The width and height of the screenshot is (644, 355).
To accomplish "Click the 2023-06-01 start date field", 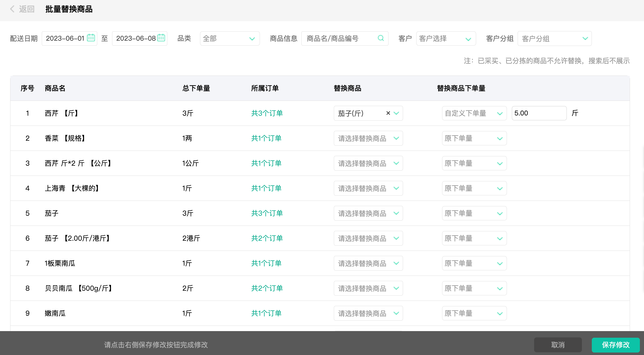I will (65, 38).
